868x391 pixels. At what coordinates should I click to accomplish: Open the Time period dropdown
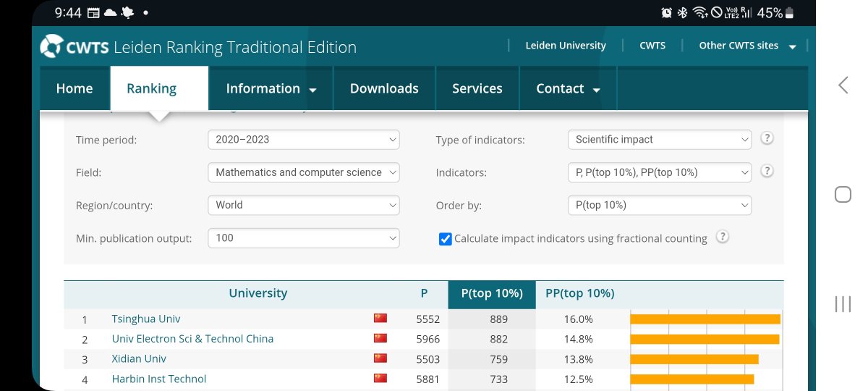pyautogui.click(x=304, y=139)
